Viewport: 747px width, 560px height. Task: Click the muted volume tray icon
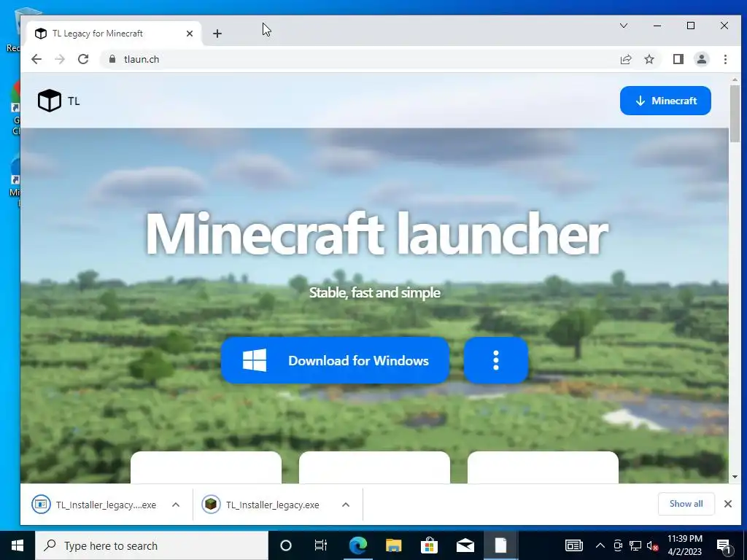coord(653,545)
